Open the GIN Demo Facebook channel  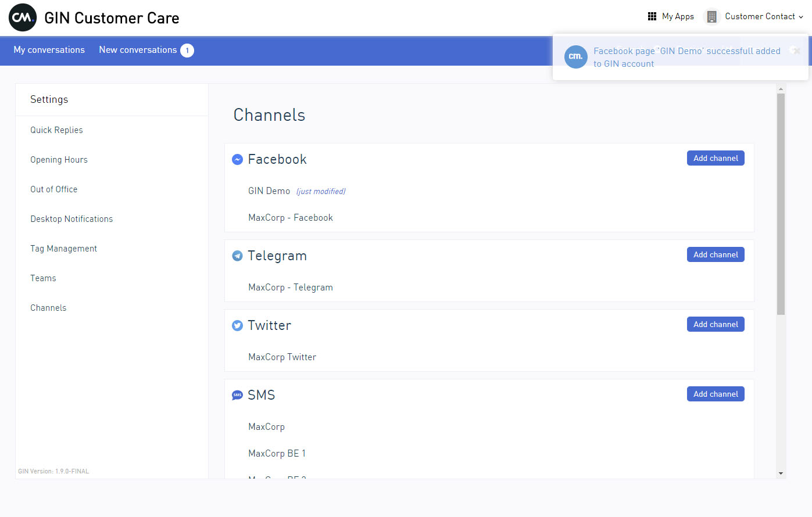click(269, 191)
